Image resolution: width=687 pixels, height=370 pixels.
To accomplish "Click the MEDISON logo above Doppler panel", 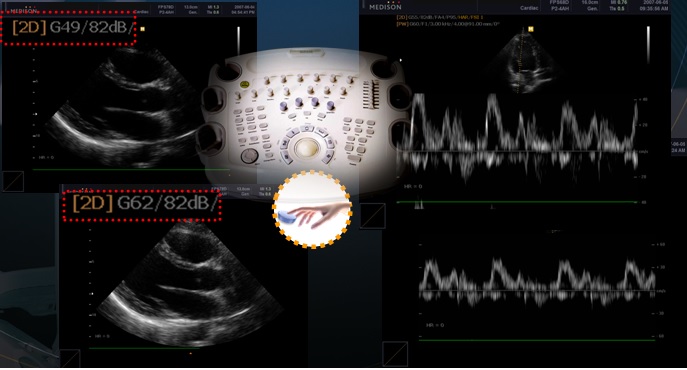I will click(385, 7).
